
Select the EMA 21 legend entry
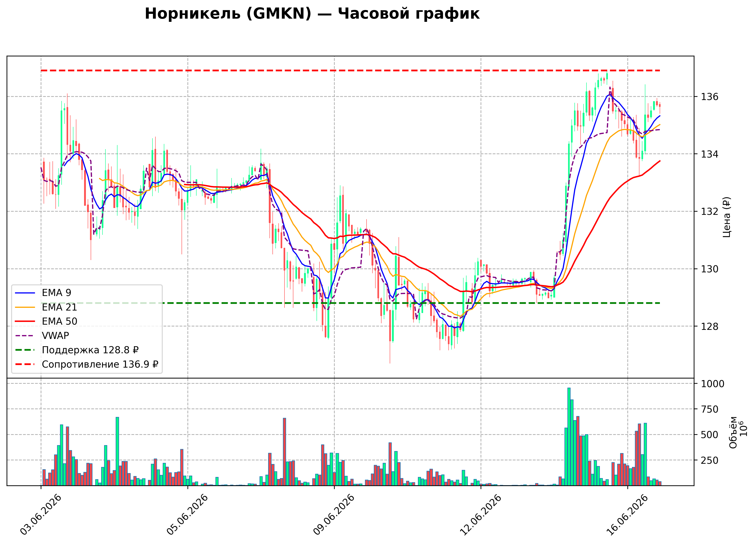coord(46,307)
